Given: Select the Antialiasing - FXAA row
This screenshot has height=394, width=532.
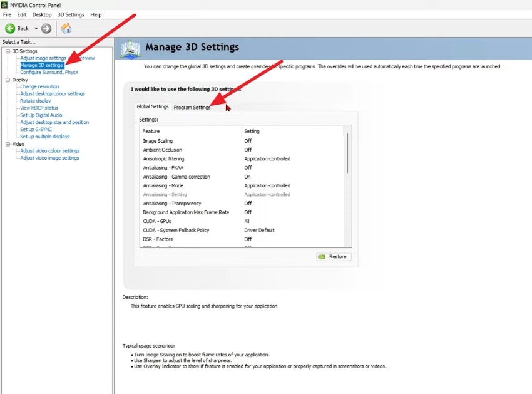Looking at the screenshot, I should 242,168.
